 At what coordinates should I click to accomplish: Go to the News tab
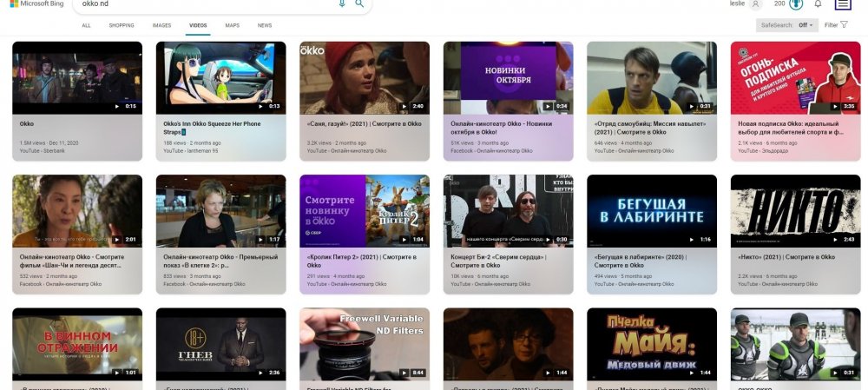click(265, 26)
